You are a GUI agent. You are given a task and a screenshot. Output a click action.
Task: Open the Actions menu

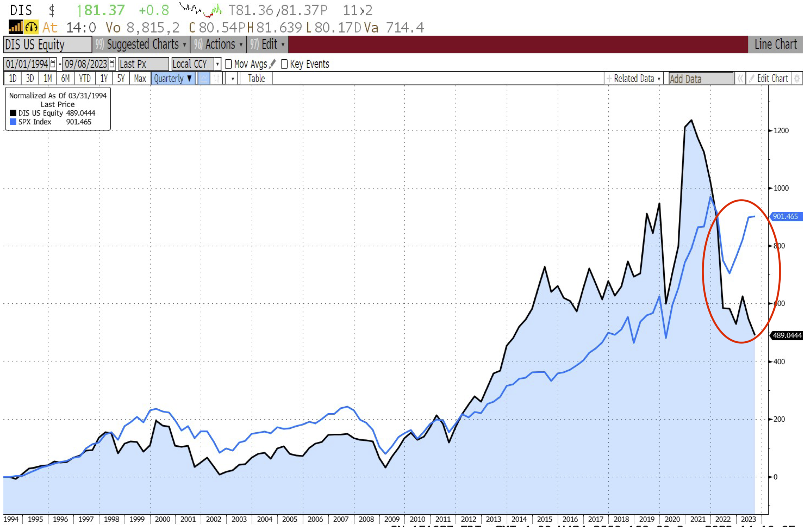(x=218, y=44)
